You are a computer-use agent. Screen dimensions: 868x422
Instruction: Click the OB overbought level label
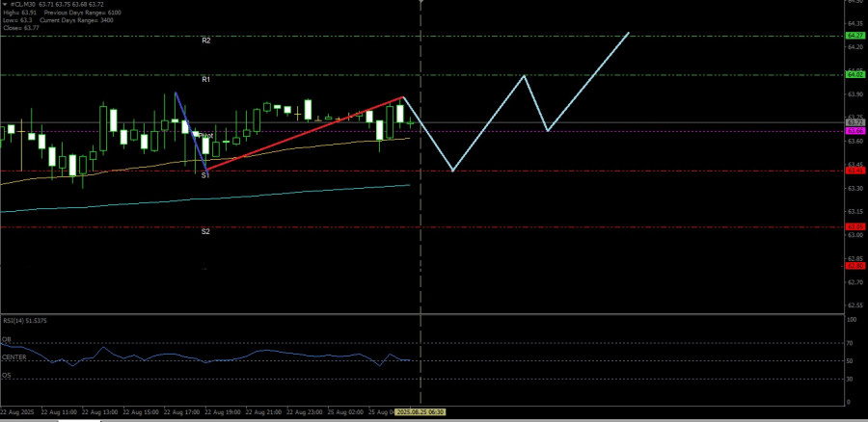click(x=7, y=339)
